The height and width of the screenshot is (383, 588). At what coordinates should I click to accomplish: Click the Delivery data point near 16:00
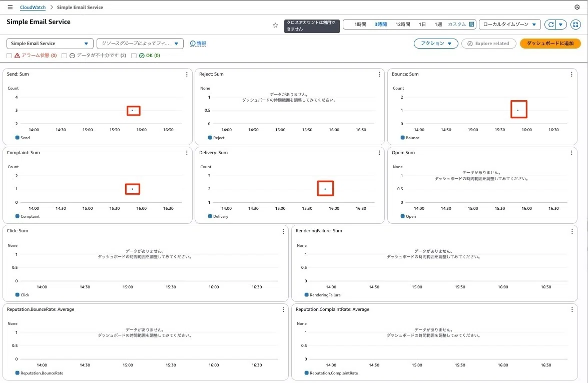pos(325,189)
